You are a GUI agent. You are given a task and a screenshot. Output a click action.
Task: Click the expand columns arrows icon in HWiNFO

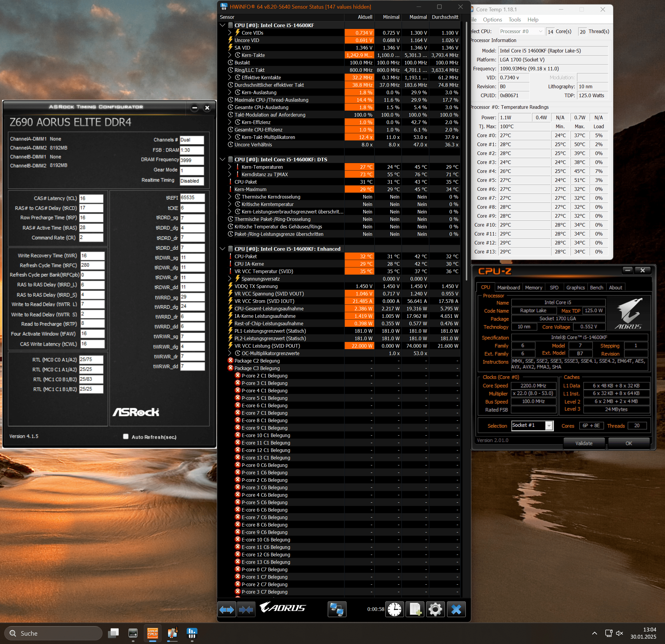click(226, 610)
